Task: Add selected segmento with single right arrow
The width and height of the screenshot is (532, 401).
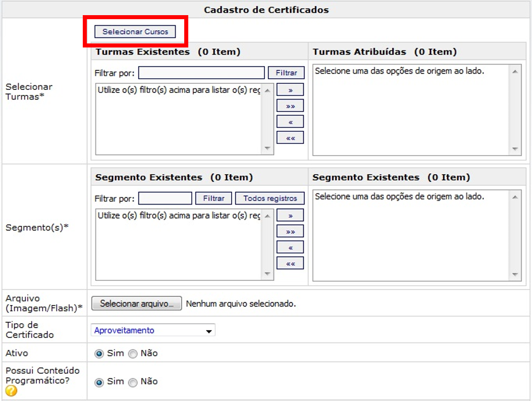Action: [x=290, y=216]
